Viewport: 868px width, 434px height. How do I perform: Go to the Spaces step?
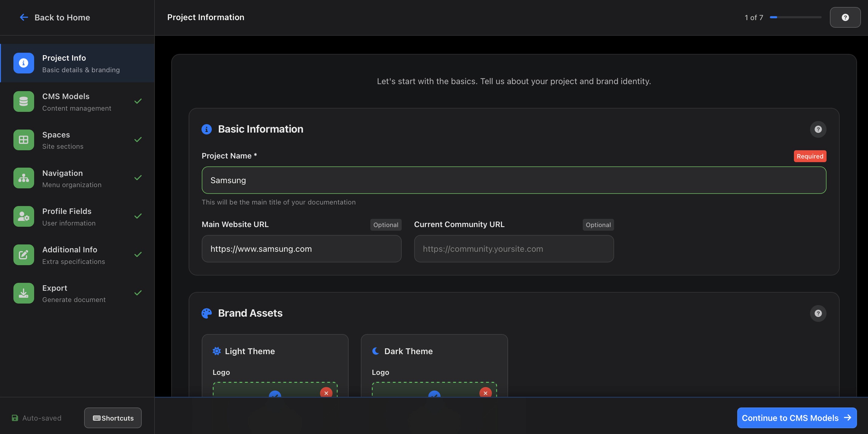[77, 140]
